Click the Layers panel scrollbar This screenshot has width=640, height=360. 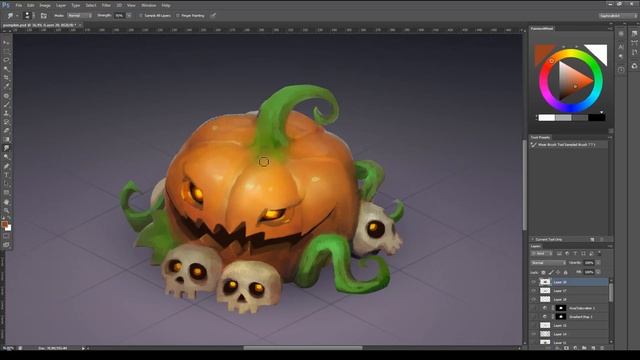(611, 292)
